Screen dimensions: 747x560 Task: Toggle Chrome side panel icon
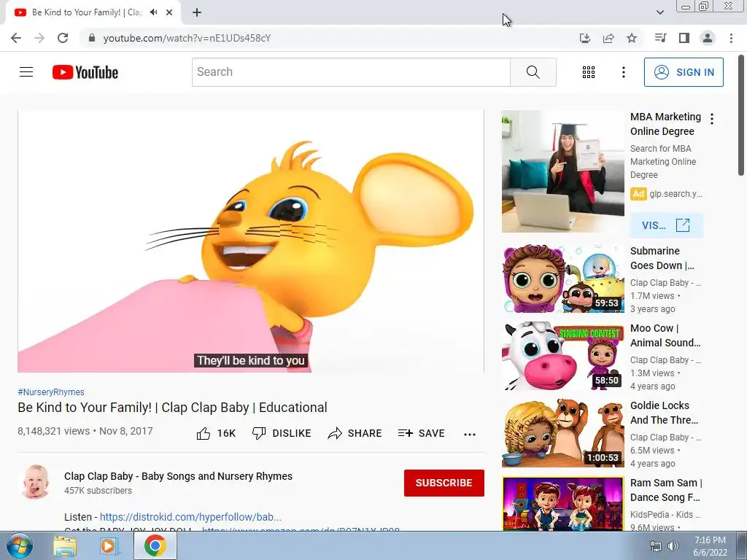click(684, 38)
